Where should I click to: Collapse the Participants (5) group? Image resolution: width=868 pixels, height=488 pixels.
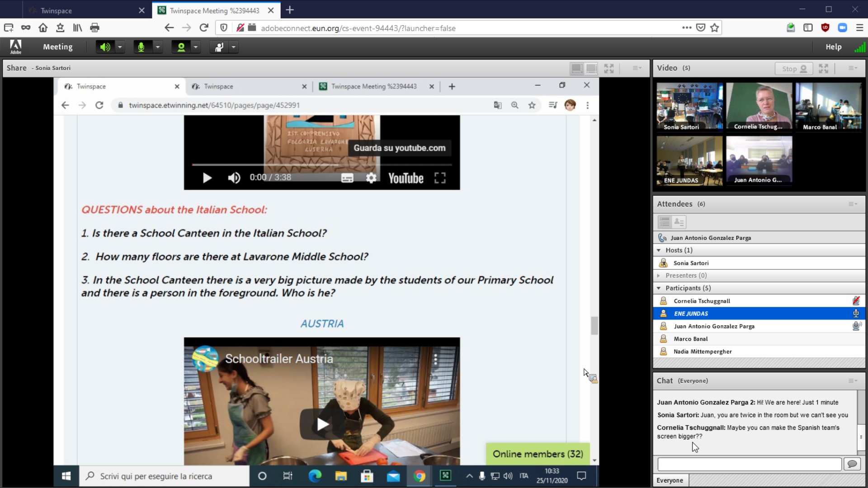pos(659,288)
